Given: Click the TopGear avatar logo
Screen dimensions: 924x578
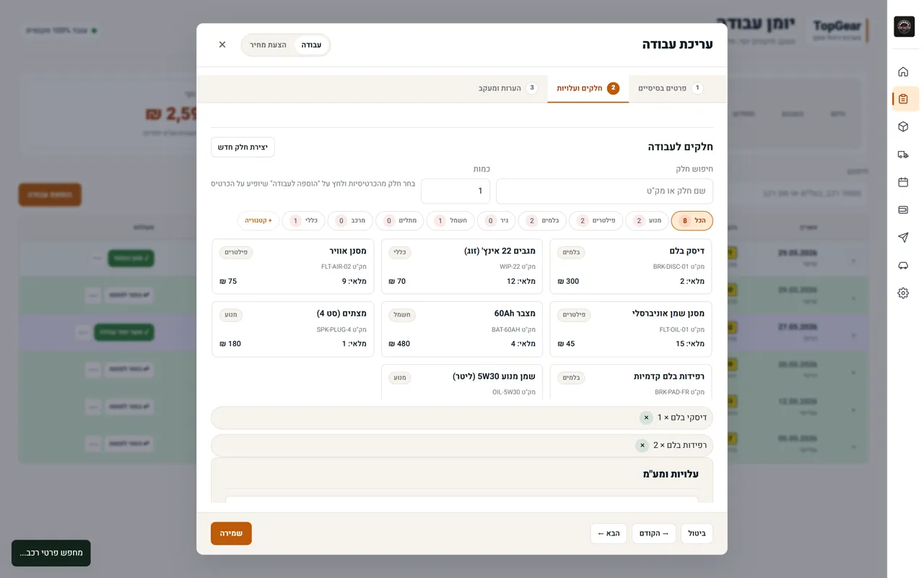Looking at the screenshot, I should [904, 27].
